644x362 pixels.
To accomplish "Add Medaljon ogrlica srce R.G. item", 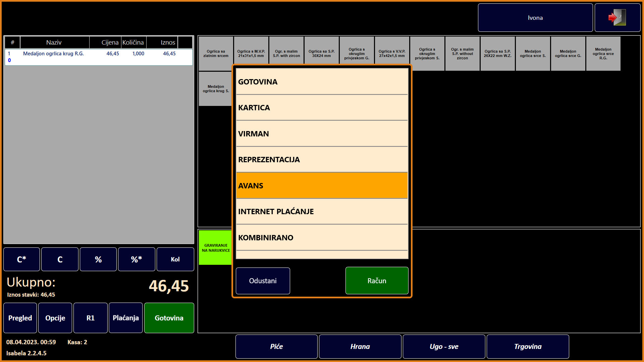I will tap(603, 54).
